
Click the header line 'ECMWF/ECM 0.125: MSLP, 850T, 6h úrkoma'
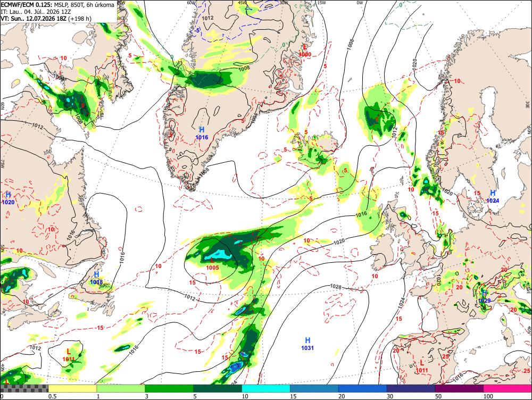tap(57, 5)
